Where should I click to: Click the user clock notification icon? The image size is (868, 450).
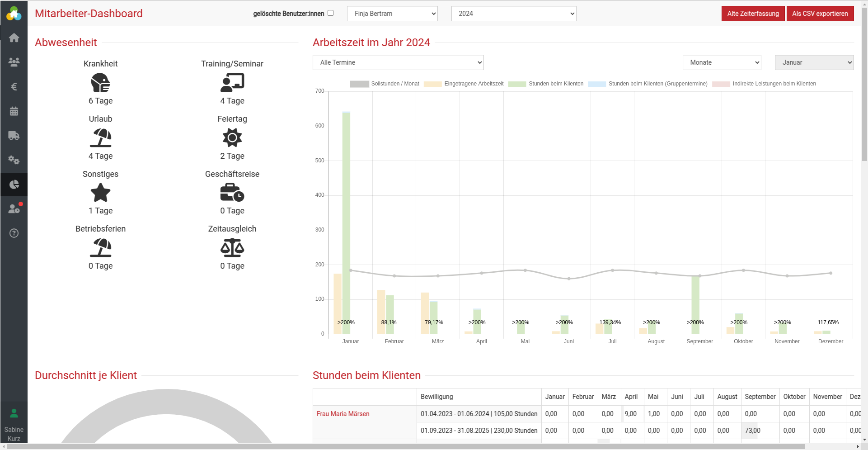[x=14, y=209]
